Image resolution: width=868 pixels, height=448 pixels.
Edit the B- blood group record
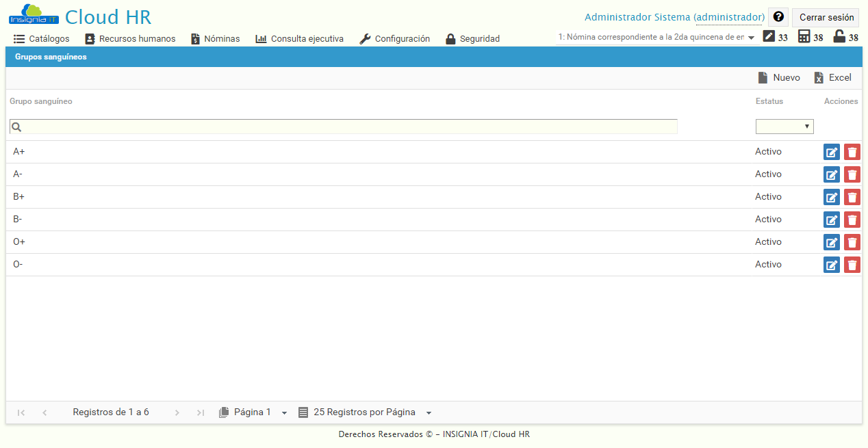(831, 219)
